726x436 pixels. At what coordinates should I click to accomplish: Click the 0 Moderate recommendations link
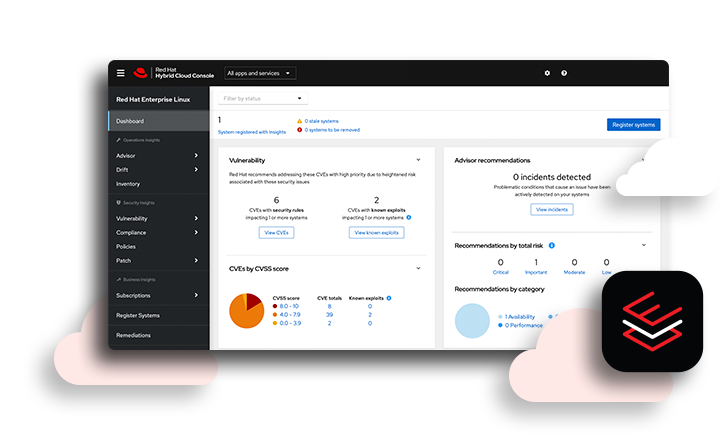[574, 267]
